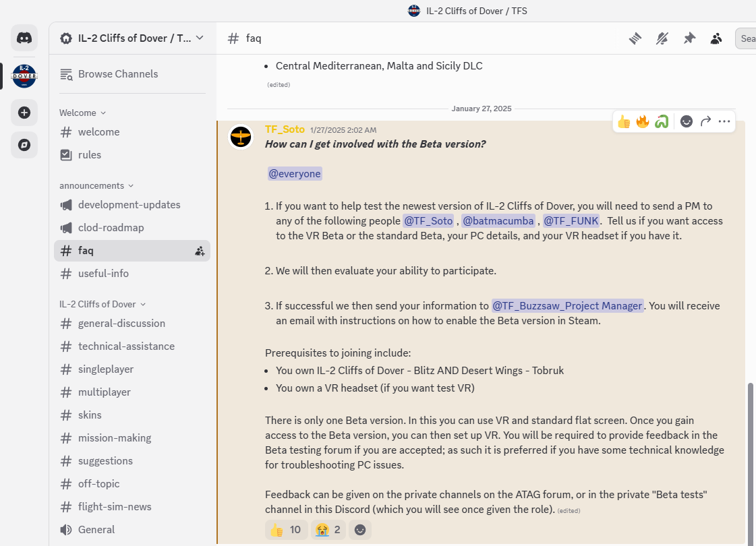Click the @TF_FUNK mention
Viewport: 756px width, 546px height.
(x=571, y=220)
